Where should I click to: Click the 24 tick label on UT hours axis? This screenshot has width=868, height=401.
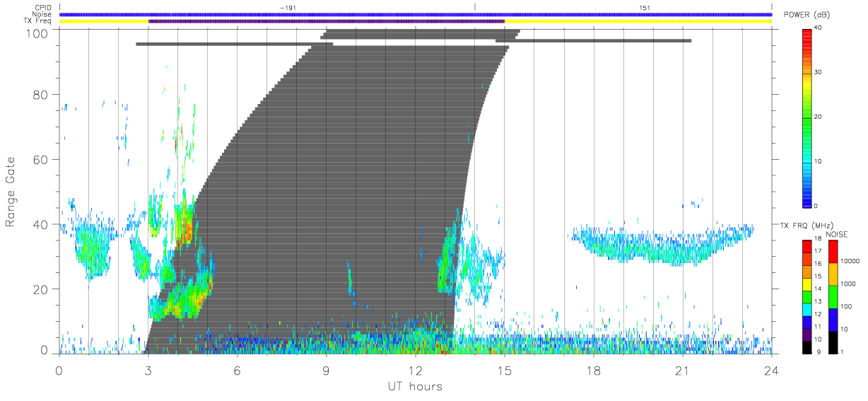pos(772,371)
